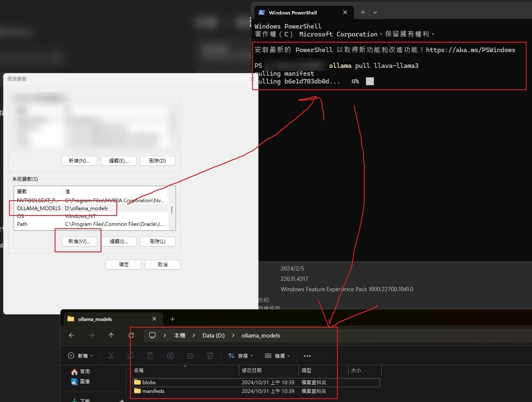Select the NVTOOLSEXT_P... variable row

(91, 200)
